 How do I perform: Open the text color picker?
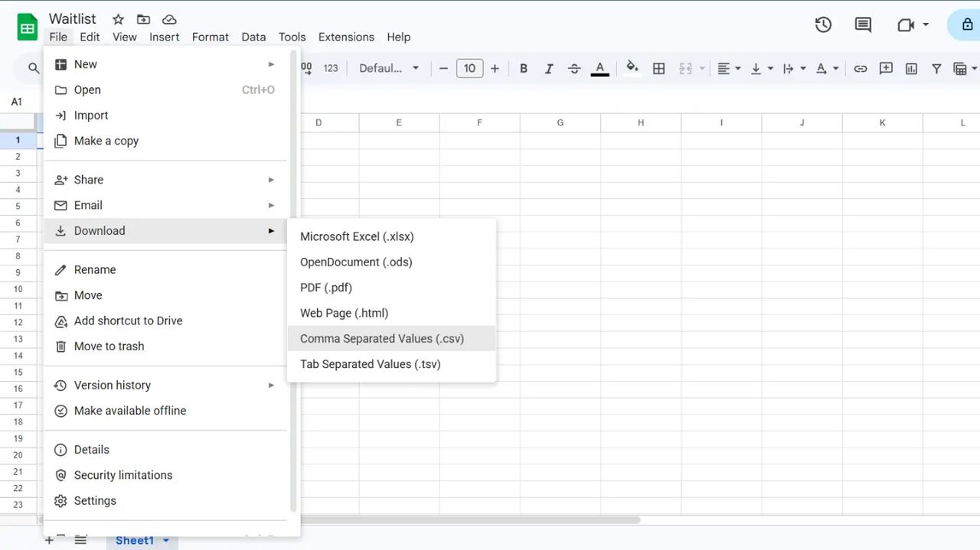[x=599, y=68]
